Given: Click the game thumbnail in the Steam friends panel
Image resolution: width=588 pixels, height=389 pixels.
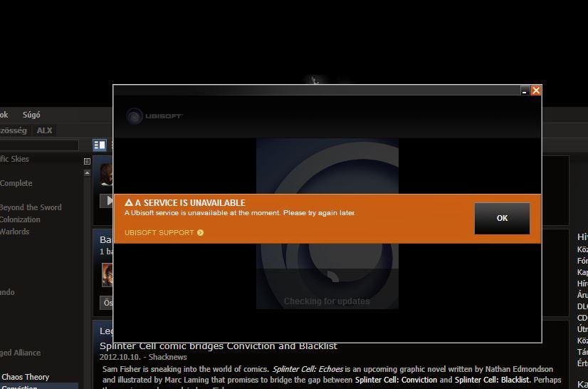Looking at the screenshot, I should [x=107, y=275].
